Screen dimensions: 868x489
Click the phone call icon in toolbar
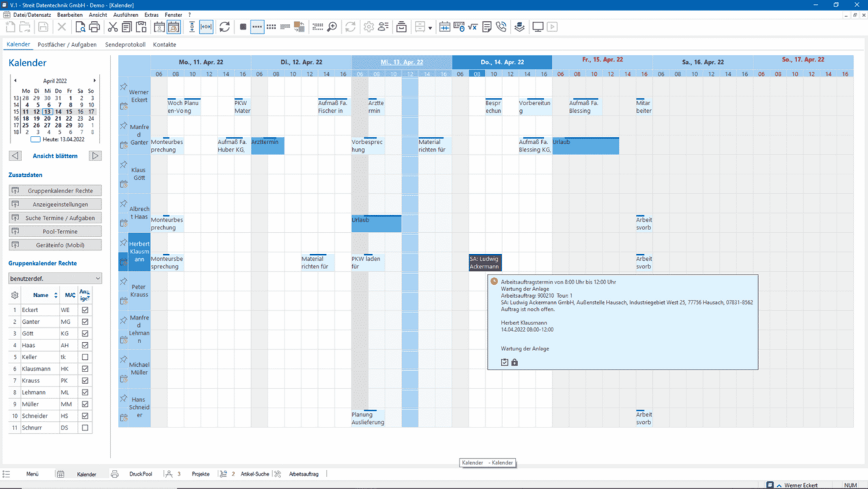pos(502,27)
